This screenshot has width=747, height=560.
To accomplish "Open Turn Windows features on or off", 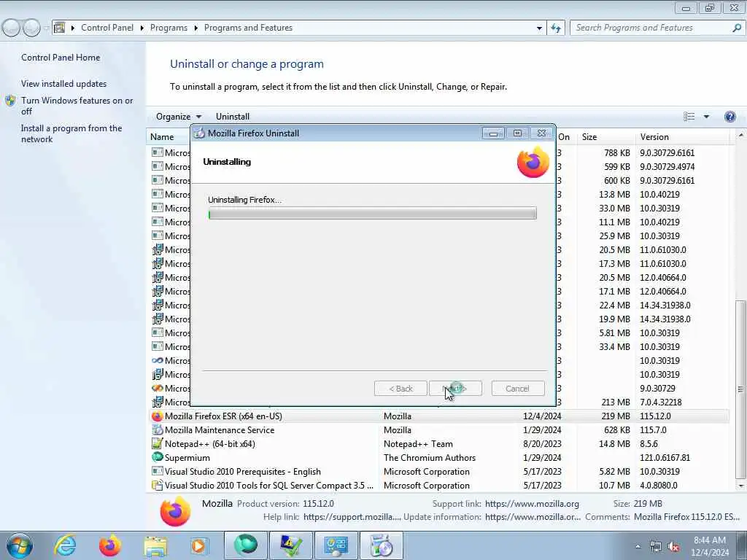I will coord(77,106).
